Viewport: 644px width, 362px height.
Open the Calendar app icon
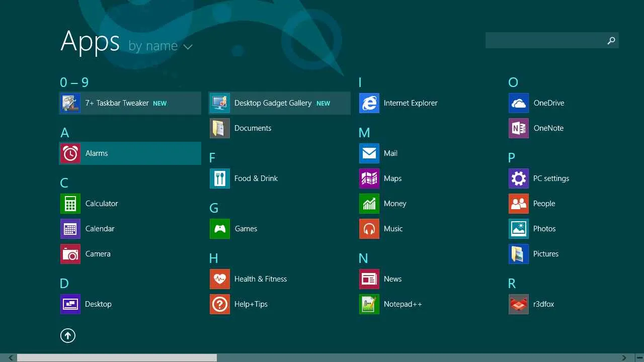click(x=70, y=229)
